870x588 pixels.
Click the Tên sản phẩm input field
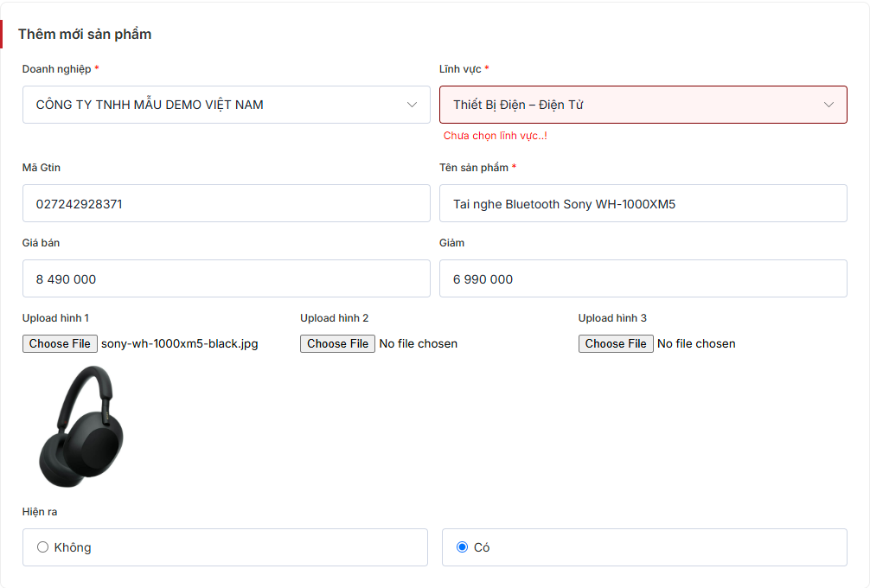[x=643, y=203]
